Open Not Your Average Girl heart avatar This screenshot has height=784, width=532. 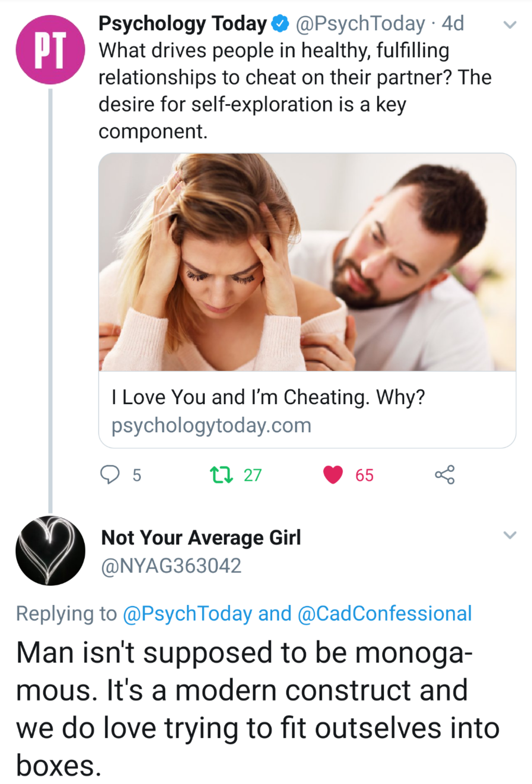coord(50,551)
